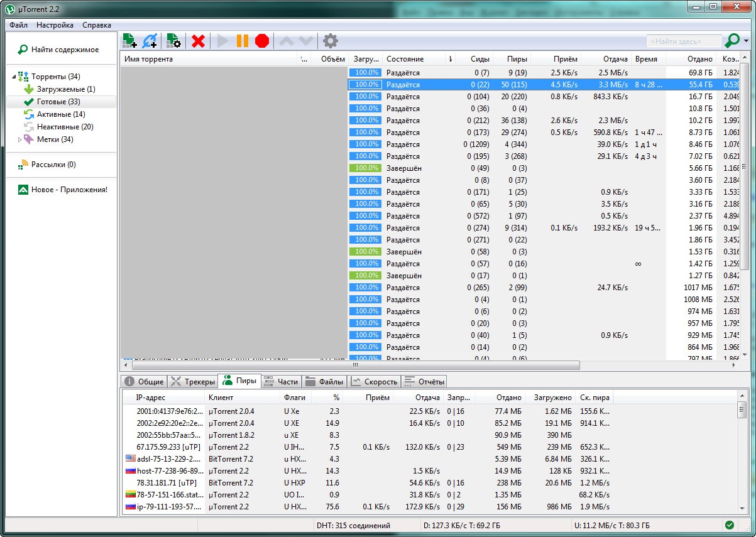Viewport: 756px width, 537px height.
Task: Click the Move Up Queue arrow
Action: [286, 41]
